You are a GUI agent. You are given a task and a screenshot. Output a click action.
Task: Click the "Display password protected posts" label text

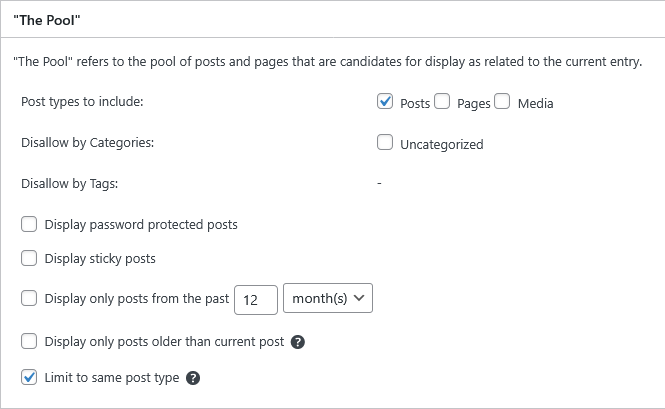[x=141, y=225]
